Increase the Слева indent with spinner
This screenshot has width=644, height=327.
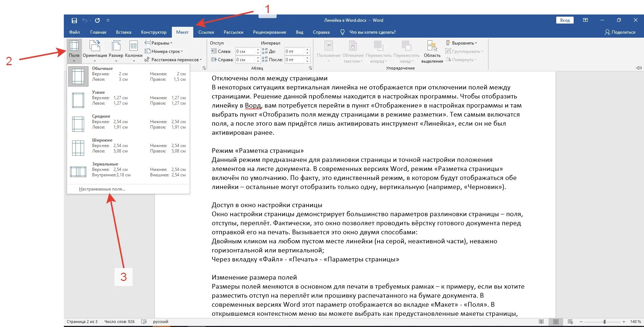point(258,50)
